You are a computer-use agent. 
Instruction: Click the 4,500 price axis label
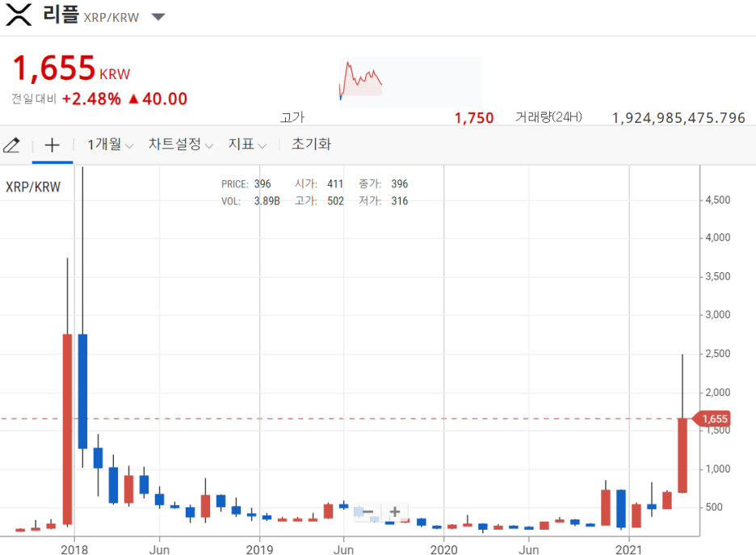tap(717, 200)
